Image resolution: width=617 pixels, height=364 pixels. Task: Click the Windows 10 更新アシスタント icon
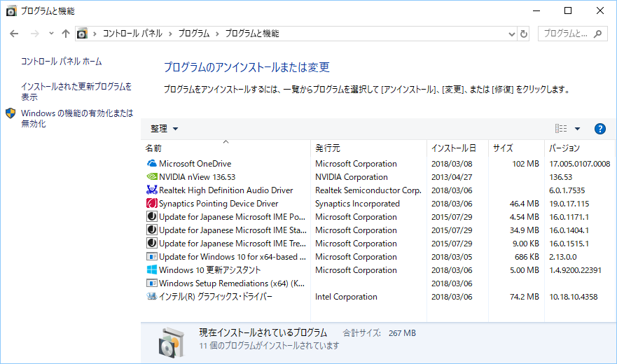[x=152, y=270]
